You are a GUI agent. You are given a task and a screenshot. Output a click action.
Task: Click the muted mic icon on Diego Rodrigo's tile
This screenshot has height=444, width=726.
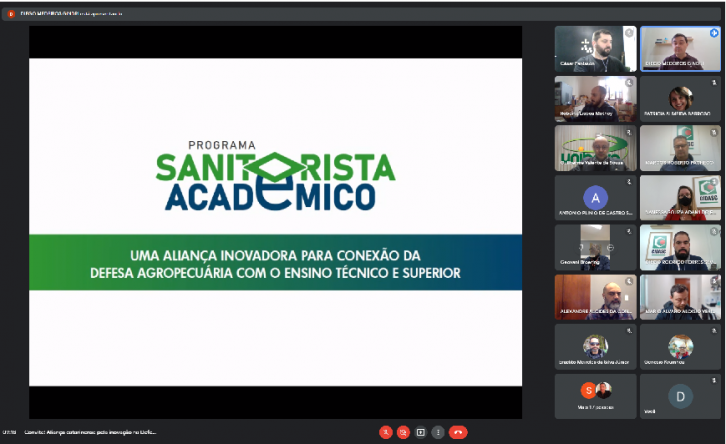coord(714,231)
